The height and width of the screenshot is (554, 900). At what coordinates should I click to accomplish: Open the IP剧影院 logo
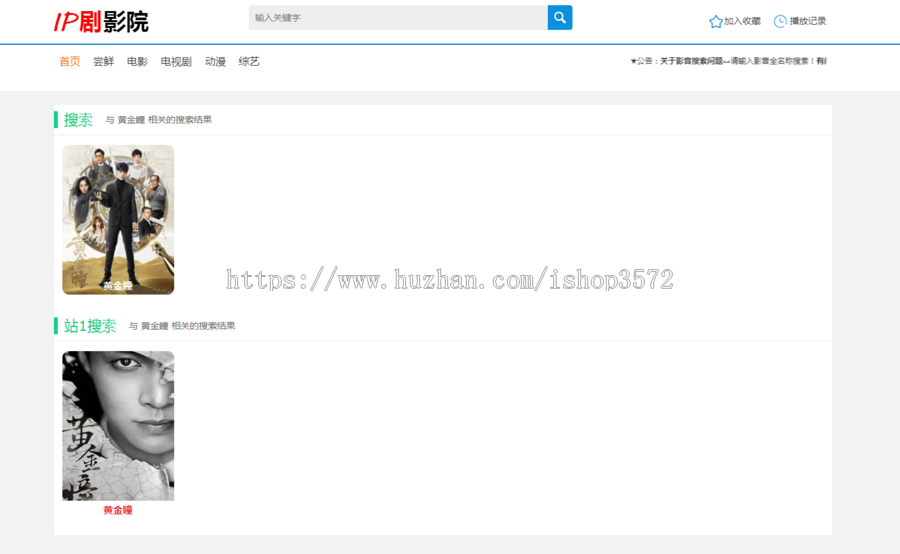click(x=101, y=22)
